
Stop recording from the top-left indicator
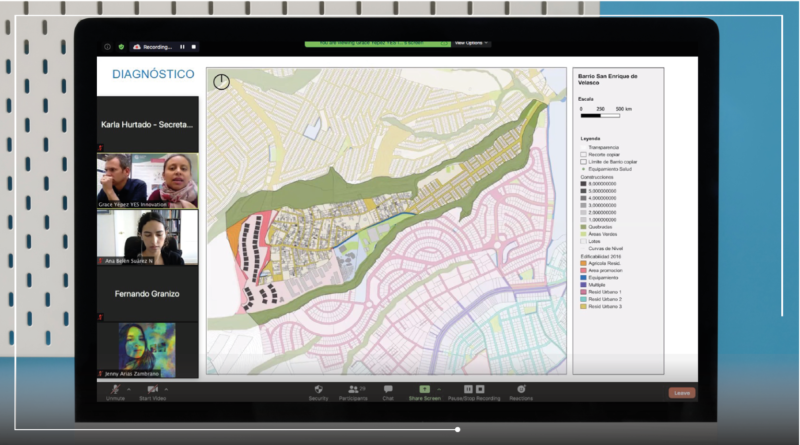click(x=194, y=47)
